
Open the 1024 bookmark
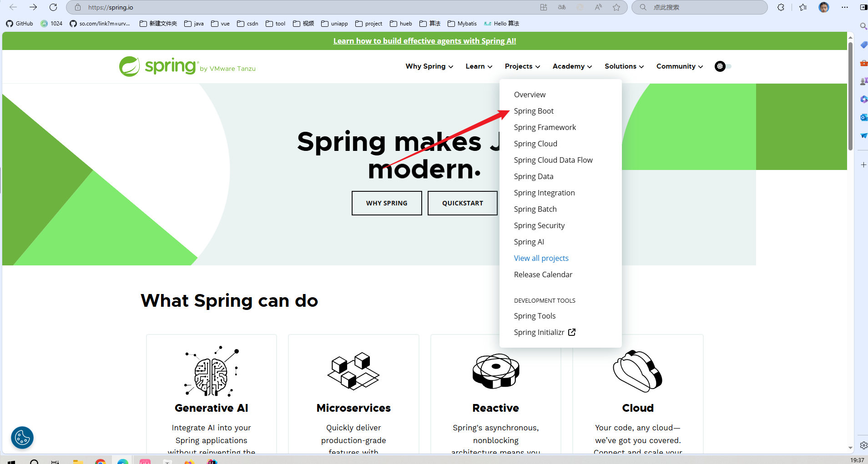point(51,24)
